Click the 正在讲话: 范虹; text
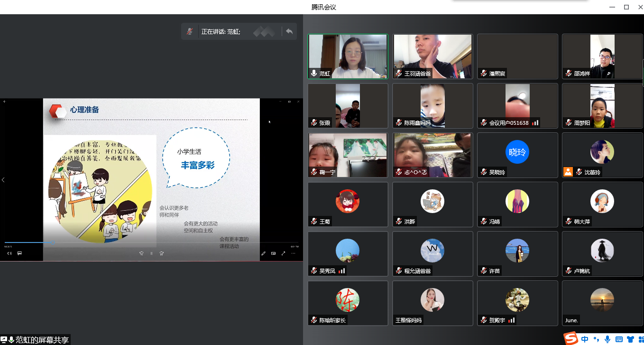This screenshot has width=644, height=345. [x=221, y=32]
